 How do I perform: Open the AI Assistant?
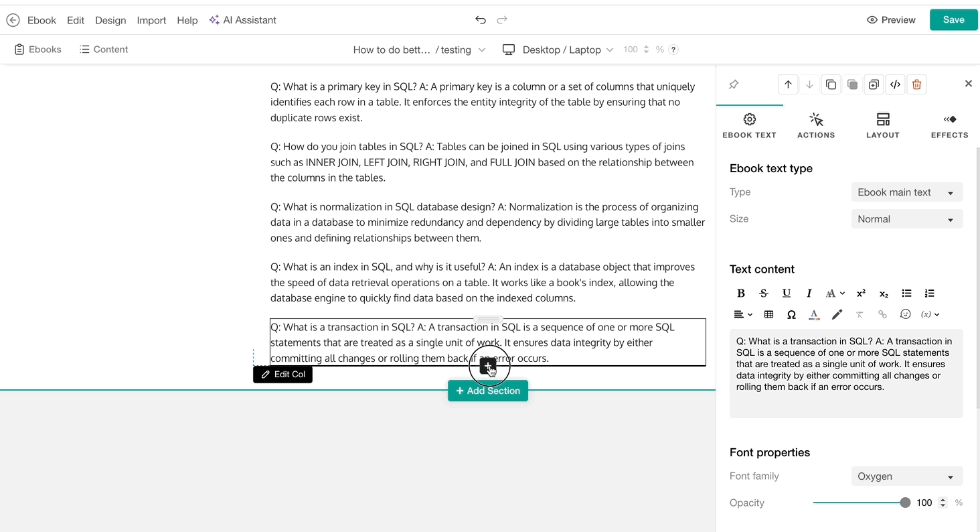(x=242, y=20)
